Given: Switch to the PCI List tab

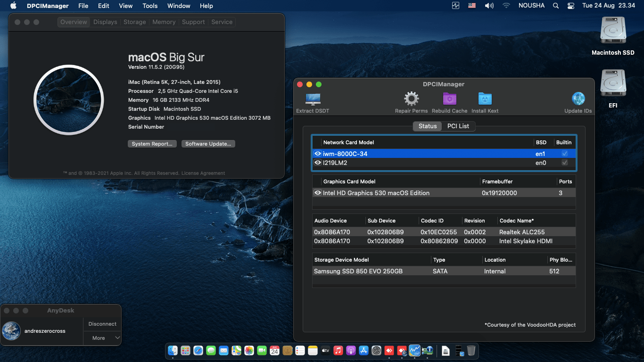Looking at the screenshot, I should coord(458,126).
